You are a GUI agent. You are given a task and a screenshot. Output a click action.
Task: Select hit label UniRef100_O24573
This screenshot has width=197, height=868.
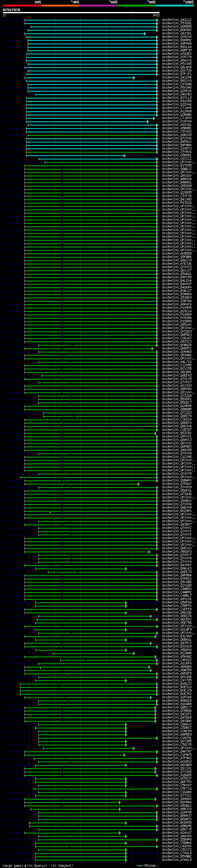click(x=177, y=149)
